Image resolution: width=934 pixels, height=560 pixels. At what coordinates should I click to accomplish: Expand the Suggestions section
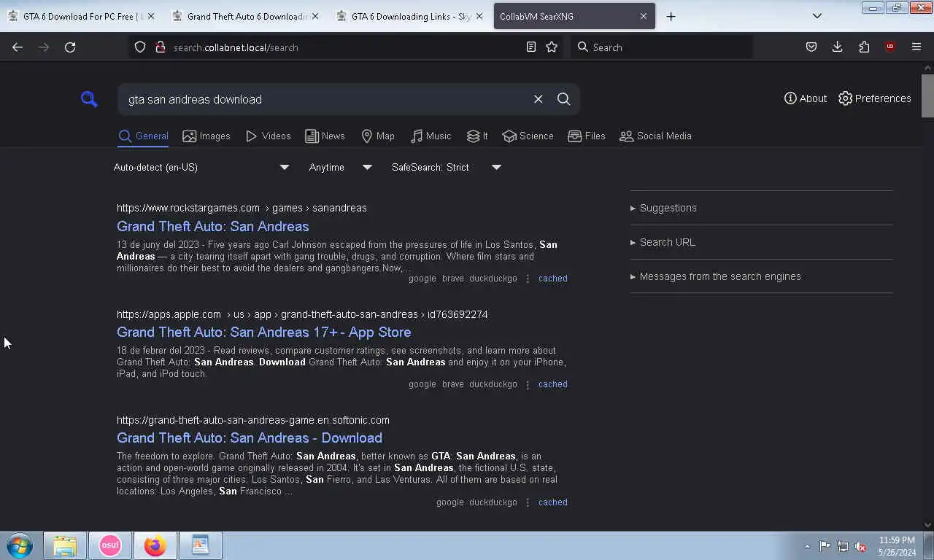point(663,208)
